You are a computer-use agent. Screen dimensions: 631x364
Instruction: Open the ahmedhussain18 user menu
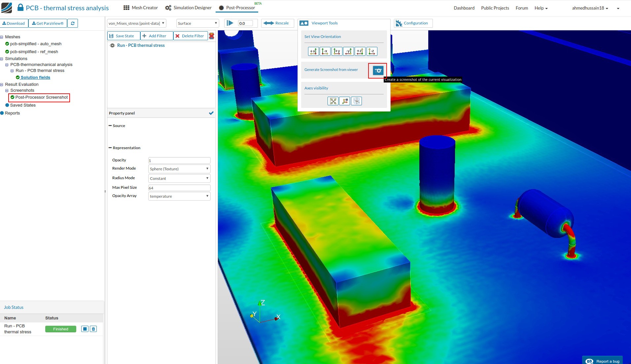coord(590,8)
